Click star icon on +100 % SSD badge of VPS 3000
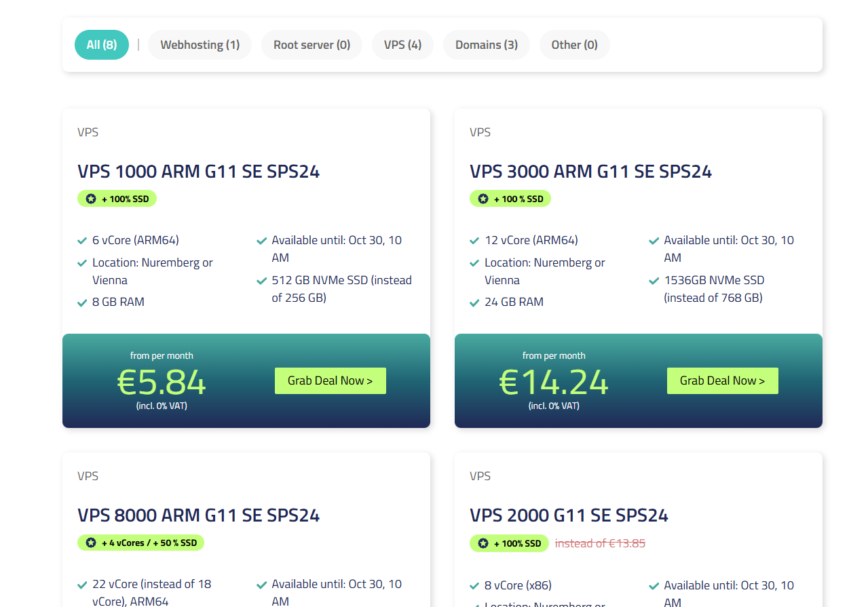Screen dimensions: 868x607 483,199
